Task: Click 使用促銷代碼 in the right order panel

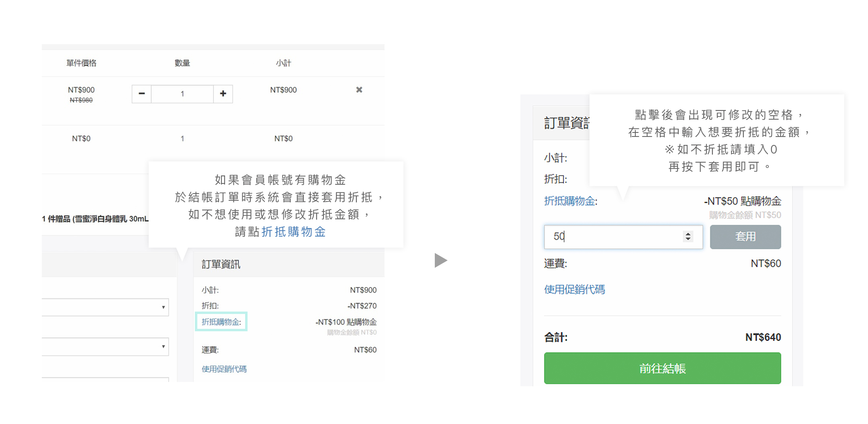Action: [575, 289]
